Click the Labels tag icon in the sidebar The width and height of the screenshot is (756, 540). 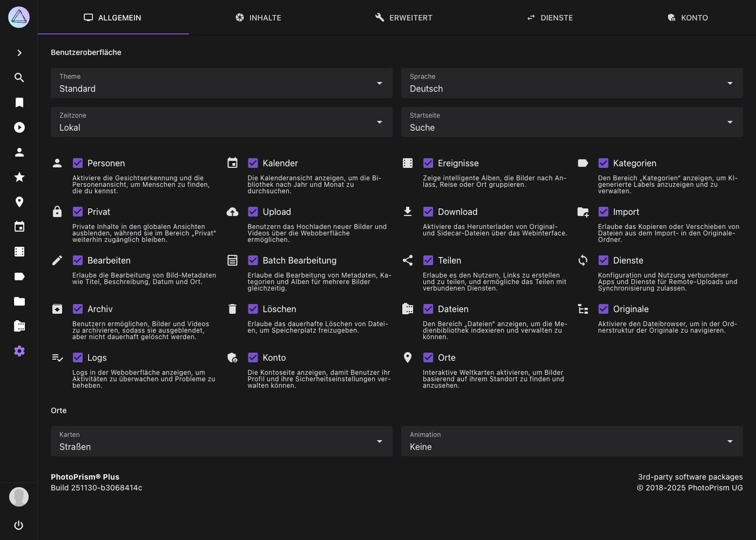coord(18,276)
